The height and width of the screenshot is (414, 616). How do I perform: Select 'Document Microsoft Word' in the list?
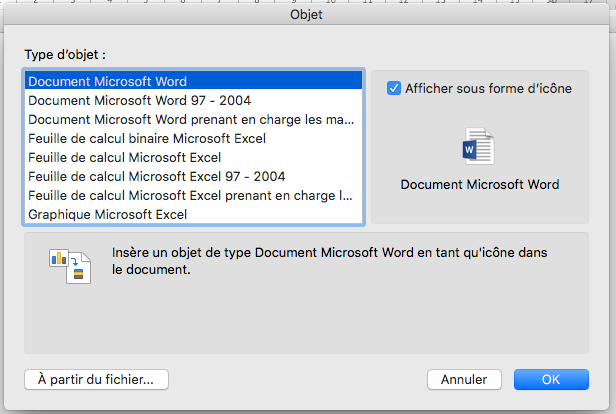tap(193, 81)
